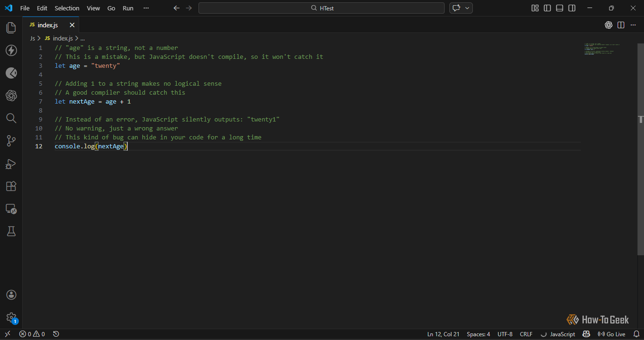Screen dimensions: 644x340
Task: Click the history icon in the status bar
Action: click(56, 334)
